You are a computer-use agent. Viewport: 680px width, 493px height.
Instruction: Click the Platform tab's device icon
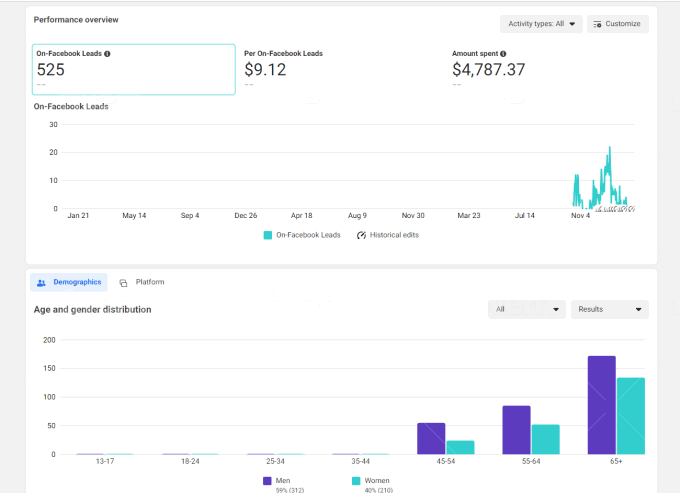click(x=123, y=283)
